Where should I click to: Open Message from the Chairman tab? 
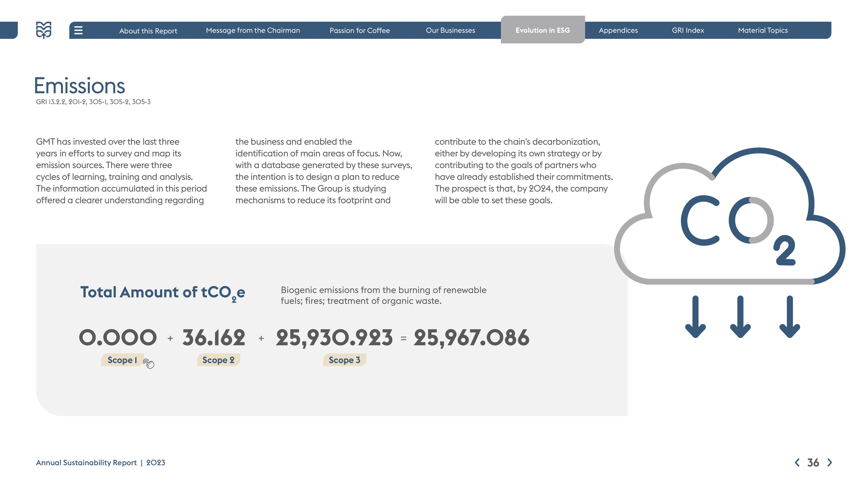pyautogui.click(x=253, y=30)
